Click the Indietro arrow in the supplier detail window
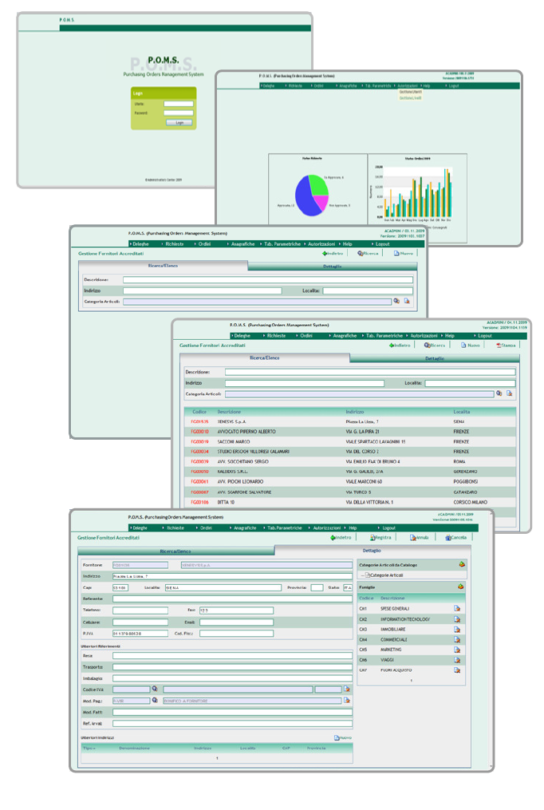Screen dimensions: 544x810 pyautogui.click(x=341, y=538)
